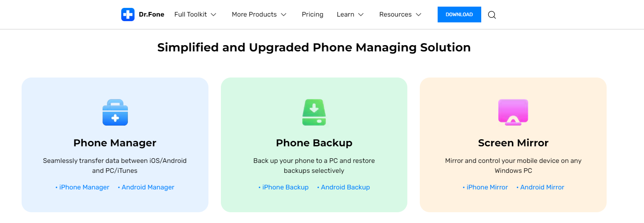Open search via magnifying glass icon

click(x=492, y=15)
